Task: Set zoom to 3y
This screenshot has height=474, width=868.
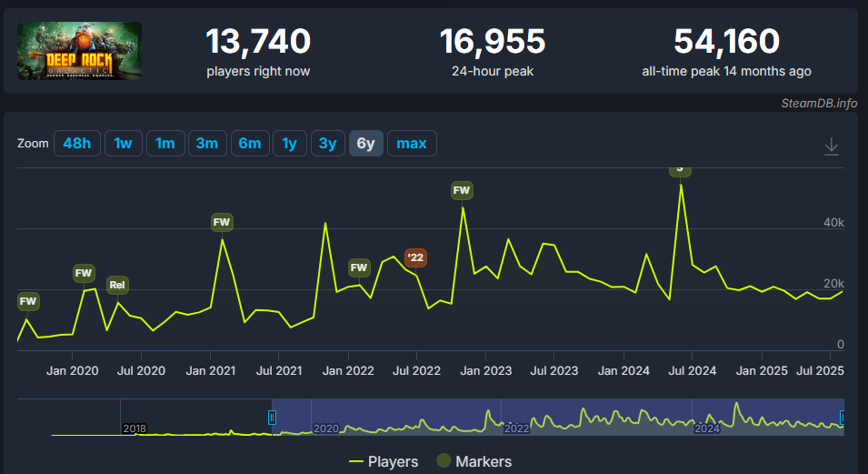Action: point(328,144)
